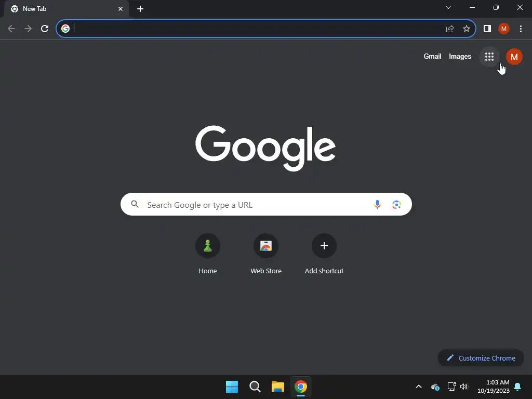This screenshot has width=532, height=399.
Task: Open File Explorer from the taskbar
Action: pyautogui.click(x=278, y=387)
